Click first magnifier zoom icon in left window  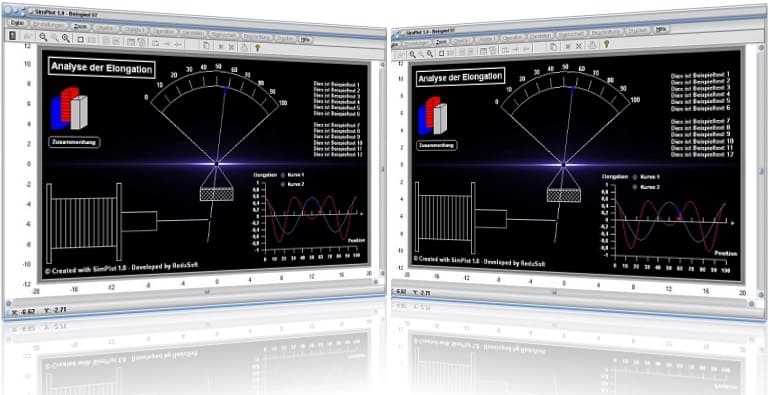(43, 37)
